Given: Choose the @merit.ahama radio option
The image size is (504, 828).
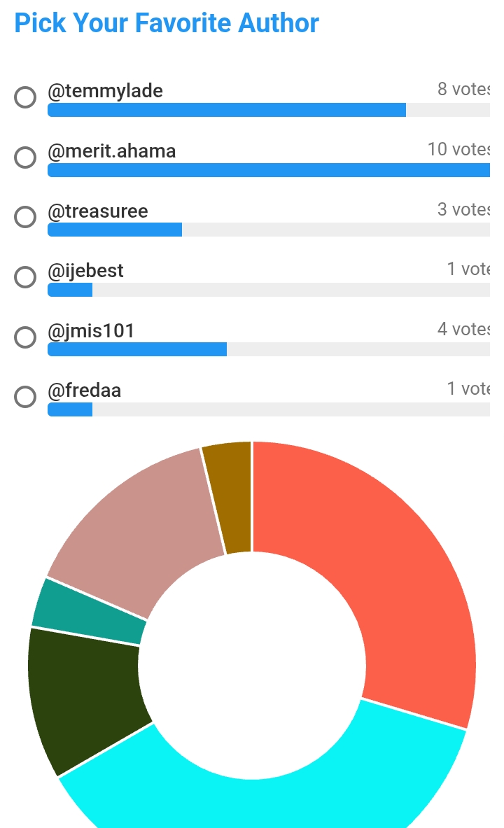Looking at the screenshot, I should point(25,157).
